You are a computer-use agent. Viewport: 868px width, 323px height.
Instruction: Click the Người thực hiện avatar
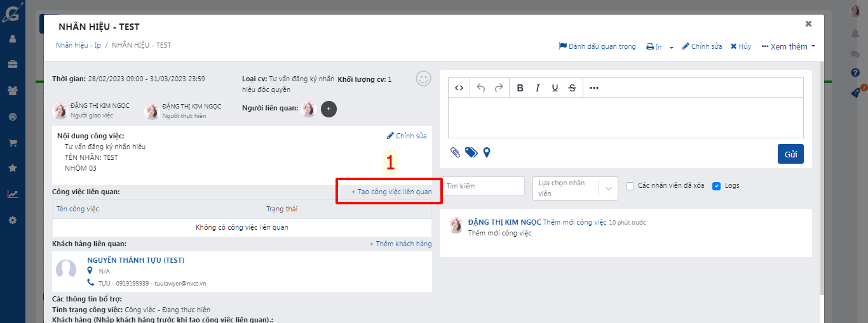point(151,111)
